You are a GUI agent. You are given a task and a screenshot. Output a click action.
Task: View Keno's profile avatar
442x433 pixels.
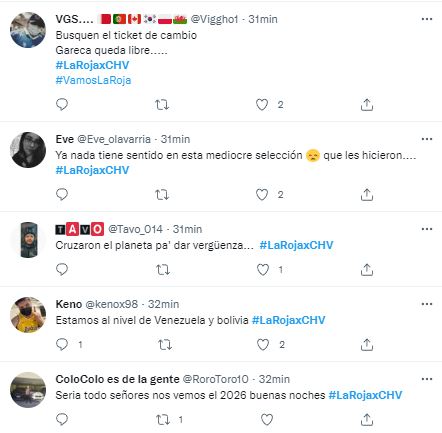(28, 315)
